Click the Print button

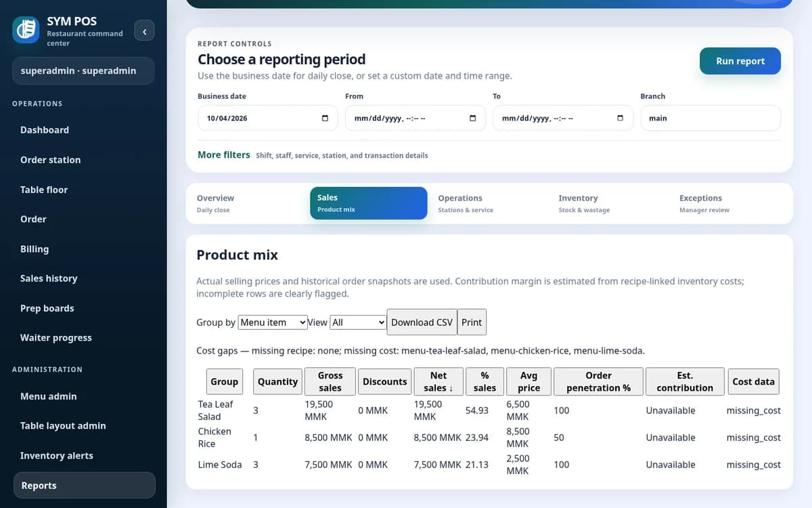pyautogui.click(x=472, y=322)
